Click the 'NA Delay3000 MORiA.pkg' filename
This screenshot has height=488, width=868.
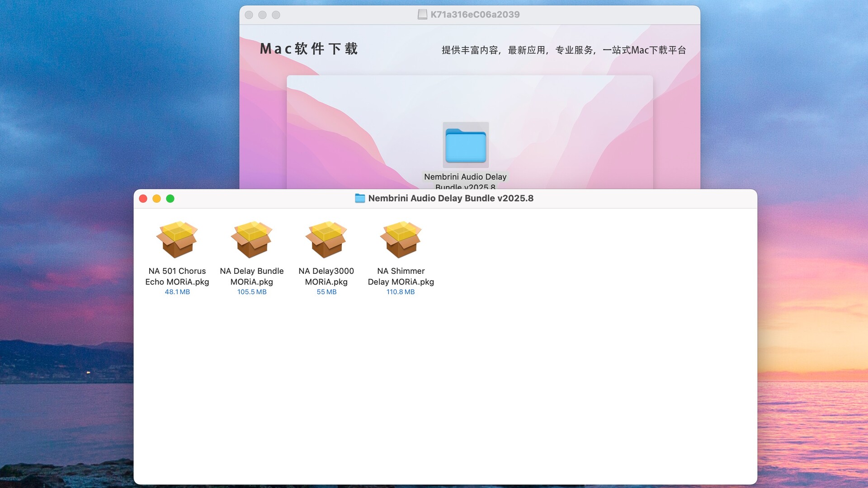[326, 277]
